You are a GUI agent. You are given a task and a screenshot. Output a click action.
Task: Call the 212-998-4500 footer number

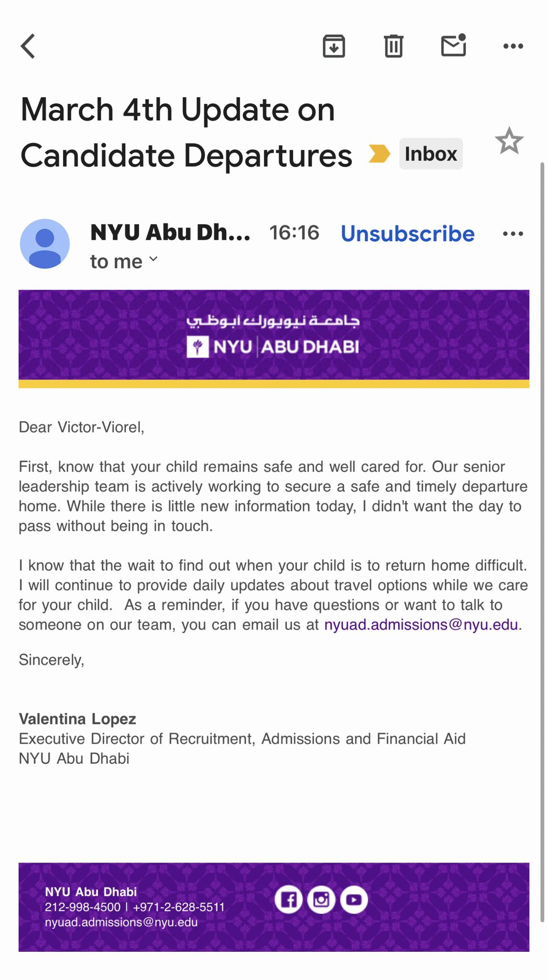[83, 907]
